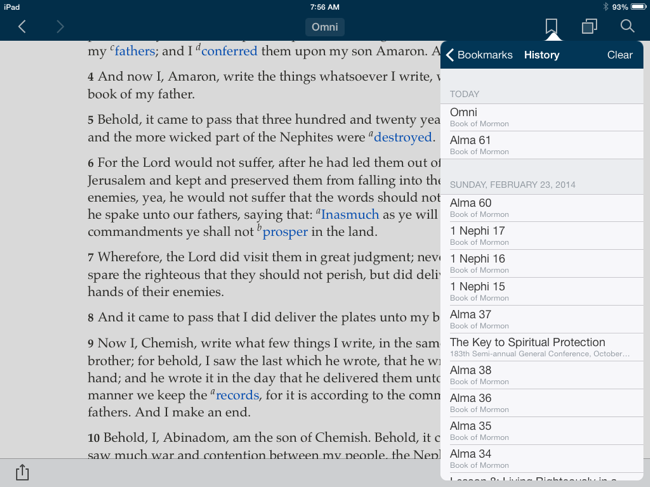Image resolution: width=650 pixels, height=487 pixels.
Task: Go back with the left arrow
Action: 22,27
